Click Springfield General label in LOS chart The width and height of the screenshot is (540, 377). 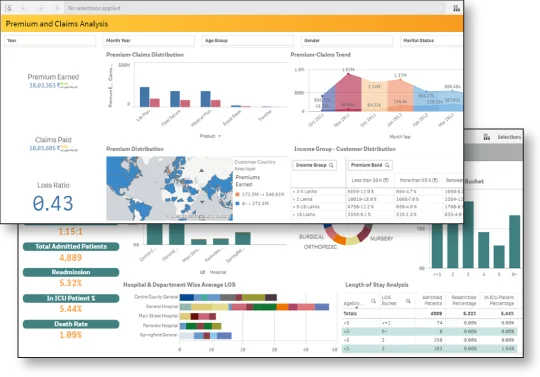point(158,335)
